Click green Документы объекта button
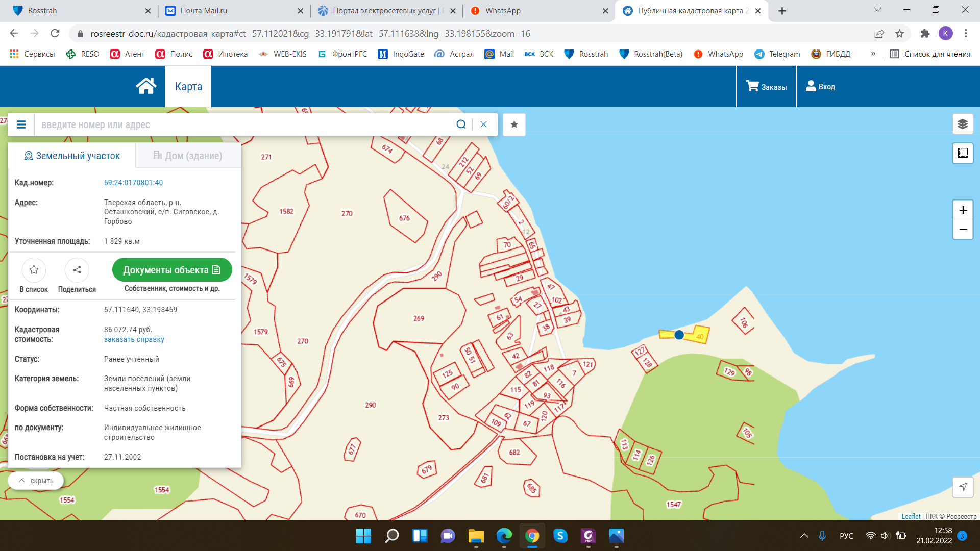This screenshot has width=980, height=551. (172, 270)
